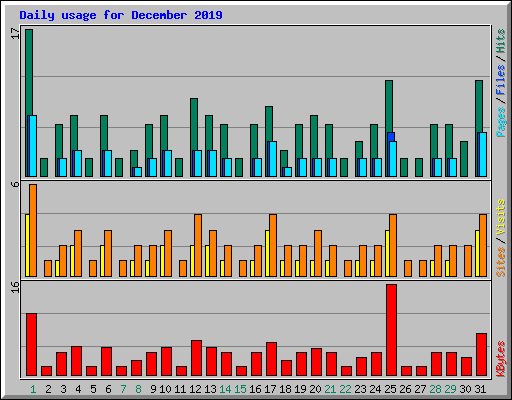Click the "Sites" legend label

coord(500,262)
